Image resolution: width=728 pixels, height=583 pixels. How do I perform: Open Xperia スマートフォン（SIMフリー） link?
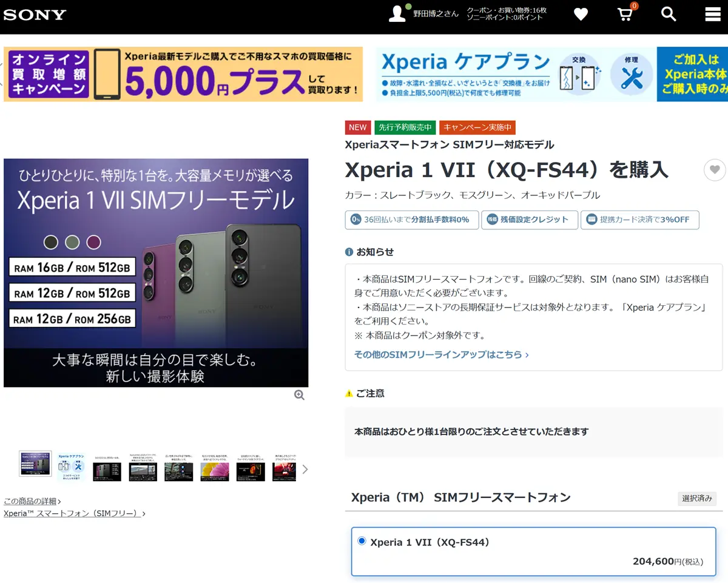pyautogui.click(x=75, y=513)
